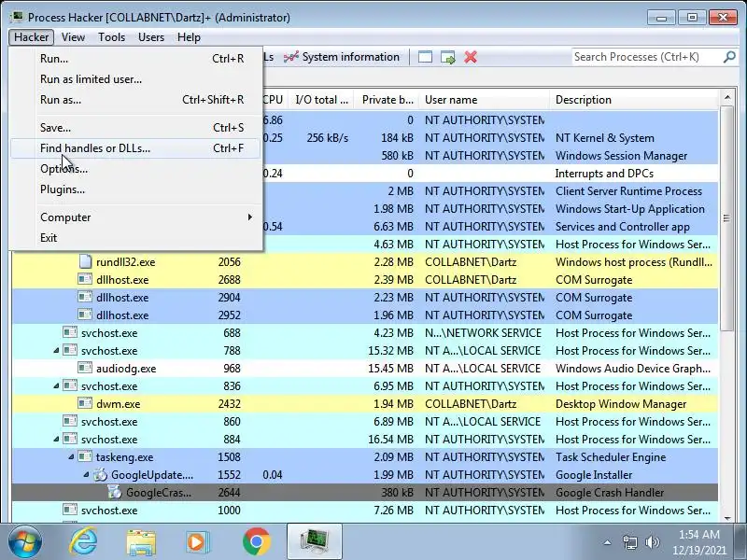Sort by Private bytes column header

point(387,100)
